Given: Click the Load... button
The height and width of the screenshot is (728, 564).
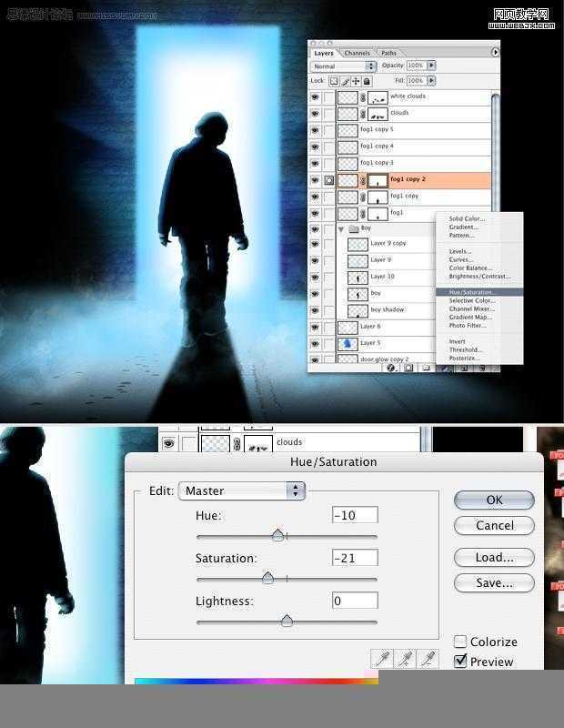Looking at the screenshot, I should 494,557.
